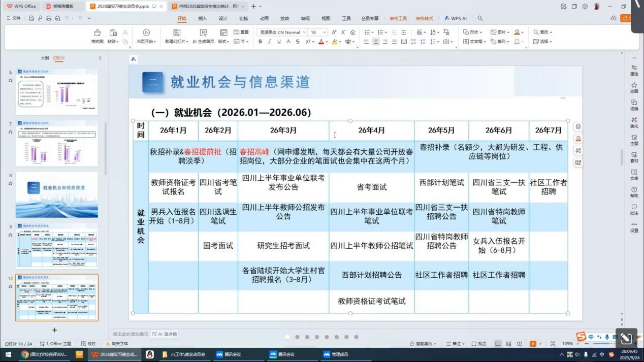Image resolution: width=644 pixels, height=362 pixels.
Task: Toggle center text alignment
Action: click(376, 42)
